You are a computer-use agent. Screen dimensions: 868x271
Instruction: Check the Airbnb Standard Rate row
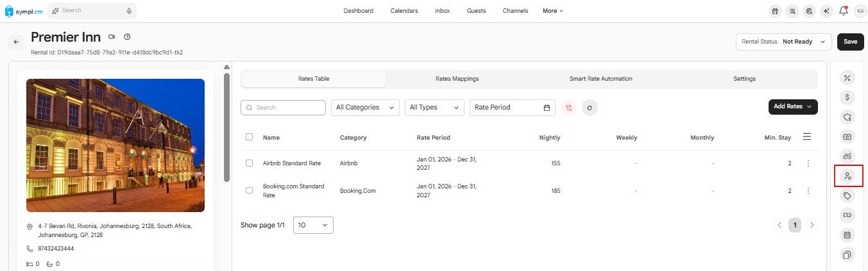pyautogui.click(x=249, y=163)
